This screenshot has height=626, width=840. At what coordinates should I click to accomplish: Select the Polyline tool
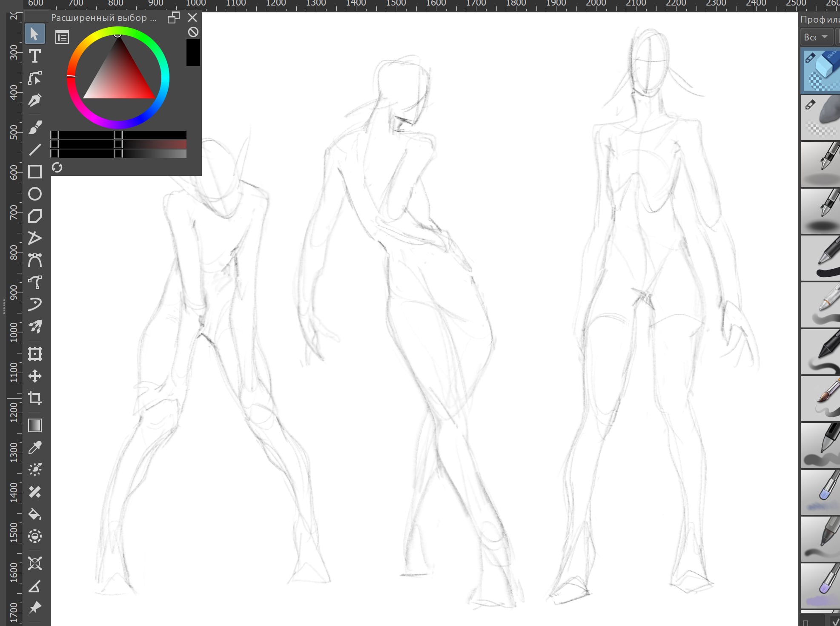(35, 238)
